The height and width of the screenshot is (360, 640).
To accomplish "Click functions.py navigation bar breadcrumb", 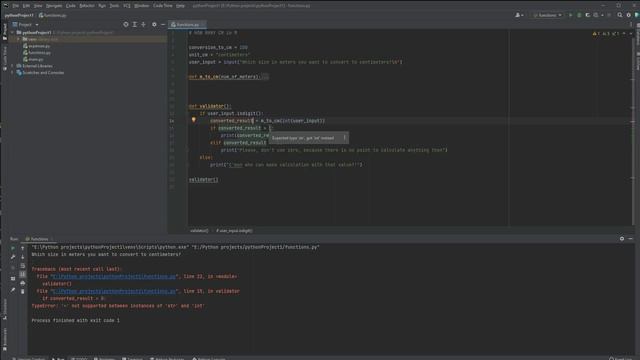I will click(x=53, y=15).
